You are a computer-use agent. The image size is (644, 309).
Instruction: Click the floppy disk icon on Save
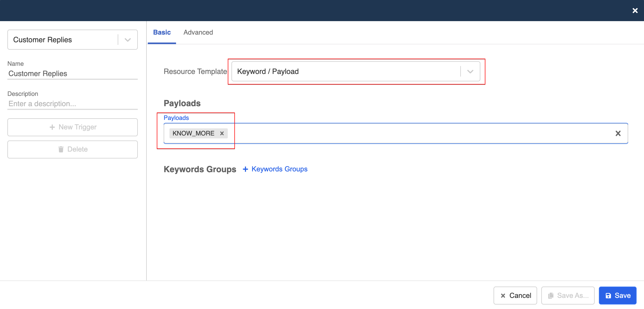click(608, 295)
